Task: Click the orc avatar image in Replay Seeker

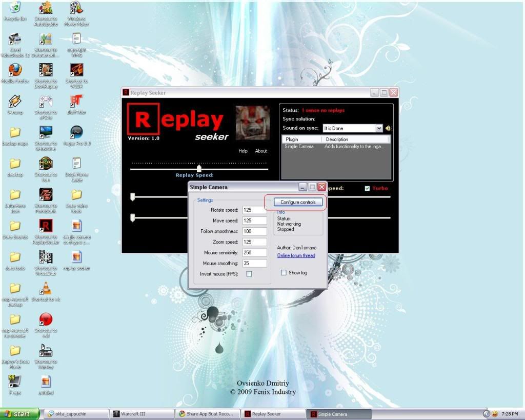Action: point(253,123)
